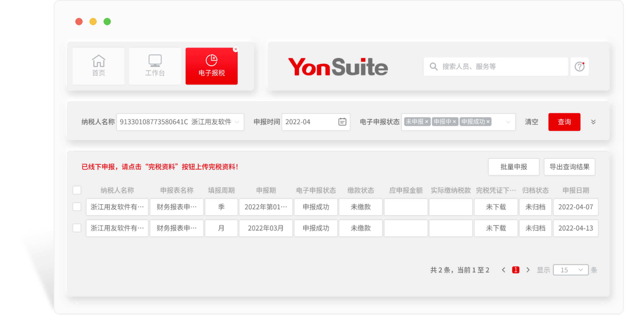
Task: Close the 电子报税 tab via its x
Action: click(x=235, y=49)
